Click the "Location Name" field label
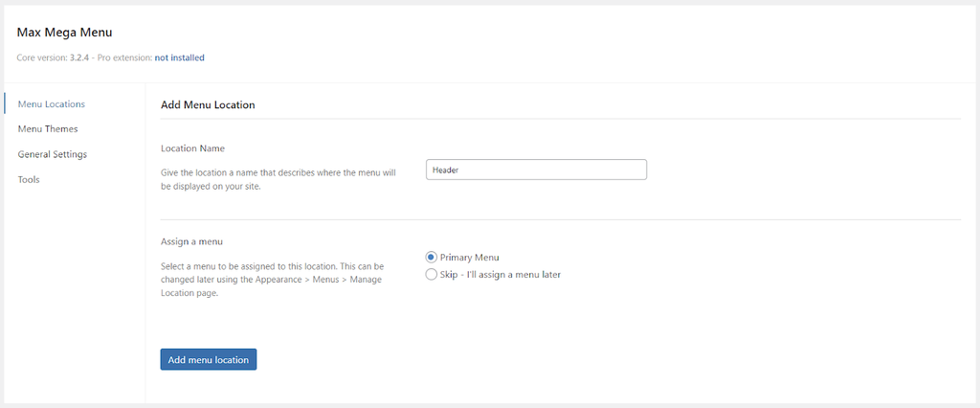This screenshot has height=408, width=980. point(192,148)
